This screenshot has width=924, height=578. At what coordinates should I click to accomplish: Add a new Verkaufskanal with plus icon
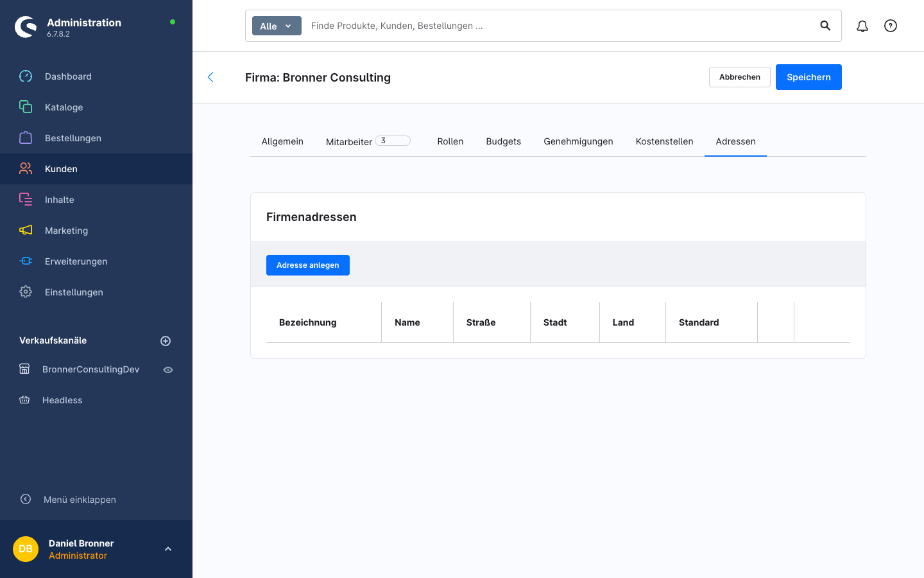coord(166,341)
